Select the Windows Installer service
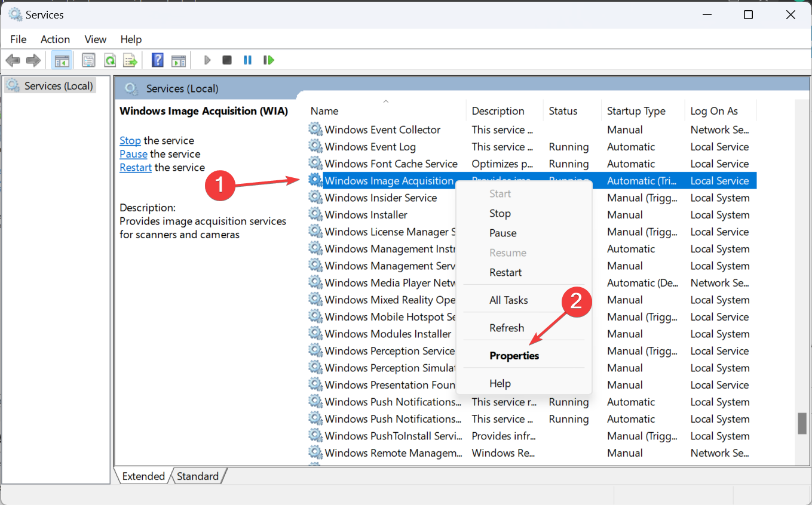The height and width of the screenshot is (505, 812). [x=366, y=214]
